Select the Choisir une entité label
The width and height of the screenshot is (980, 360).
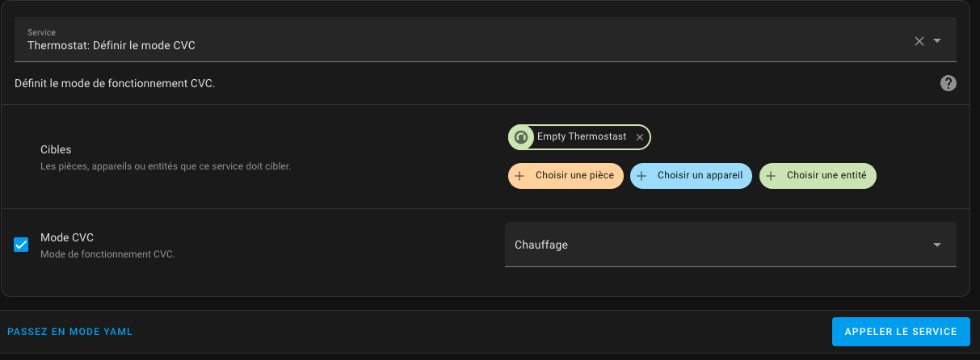pyautogui.click(x=826, y=175)
